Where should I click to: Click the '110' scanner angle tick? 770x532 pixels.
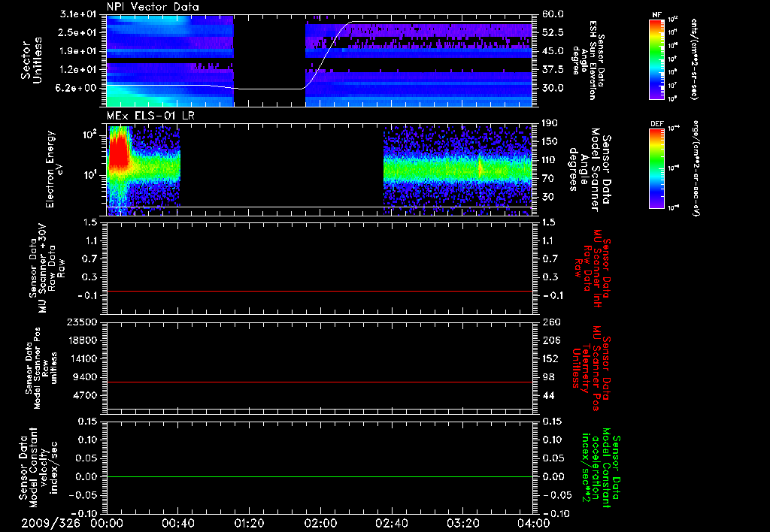[550, 160]
